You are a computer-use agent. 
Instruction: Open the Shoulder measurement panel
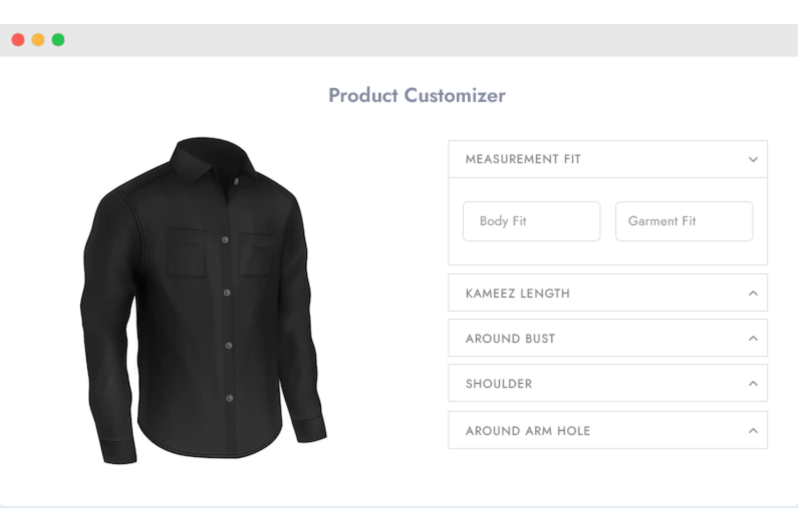click(x=607, y=383)
